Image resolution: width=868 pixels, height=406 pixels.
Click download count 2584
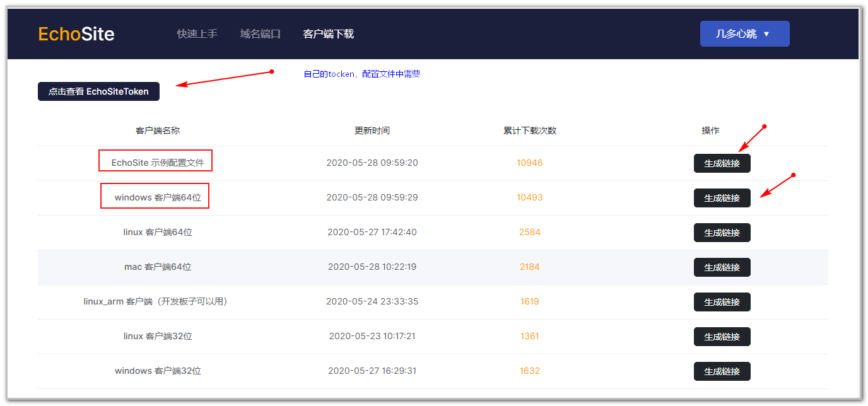pyautogui.click(x=530, y=232)
